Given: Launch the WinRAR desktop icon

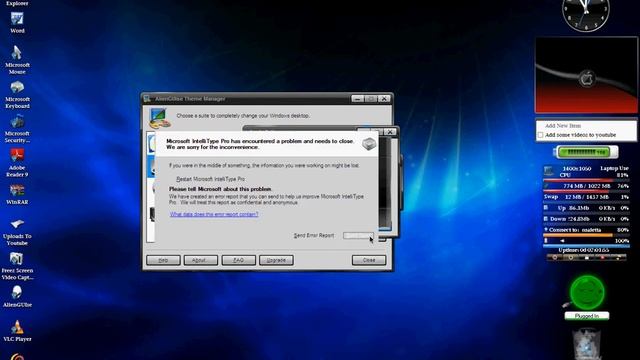Looking at the screenshot, I should coord(17,194).
